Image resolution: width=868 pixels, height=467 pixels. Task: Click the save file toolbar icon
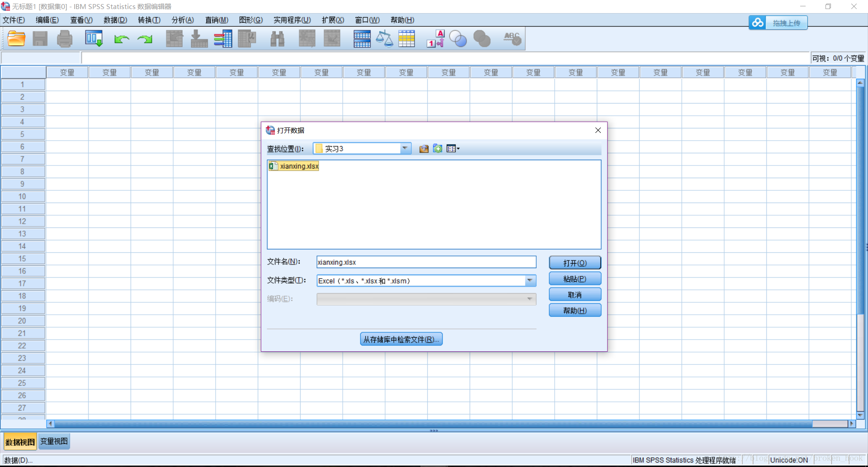click(40, 39)
